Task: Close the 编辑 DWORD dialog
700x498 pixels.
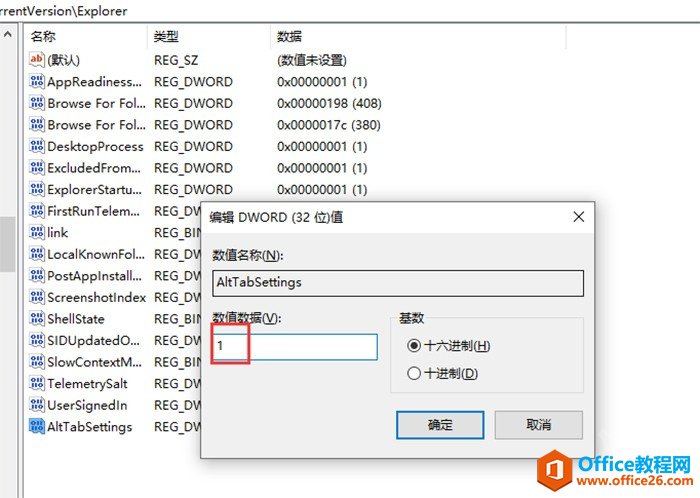Action: (578, 217)
